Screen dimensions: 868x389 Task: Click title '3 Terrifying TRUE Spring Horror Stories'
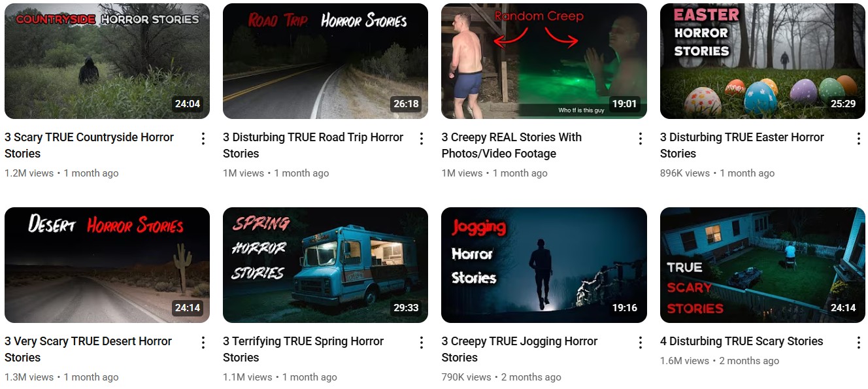pos(303,349)
